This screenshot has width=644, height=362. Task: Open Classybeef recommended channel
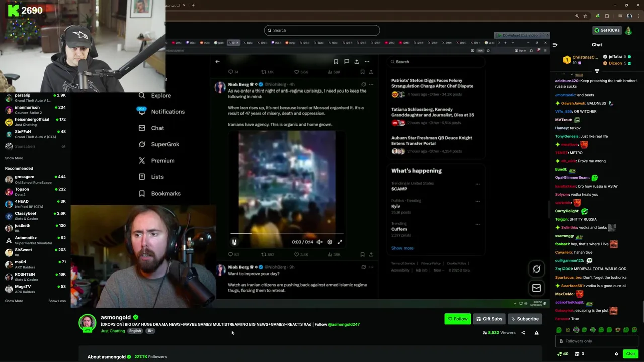click(x=35, y=216)
